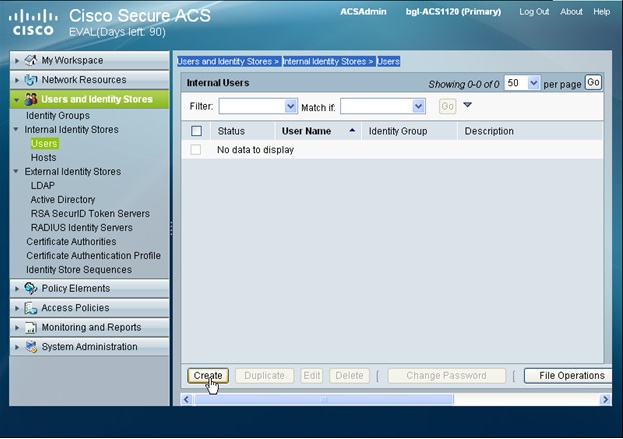Click the filter Go button
Image resolution: width=623 pixels, height=439 pixels.
click(x=447, y=106)
